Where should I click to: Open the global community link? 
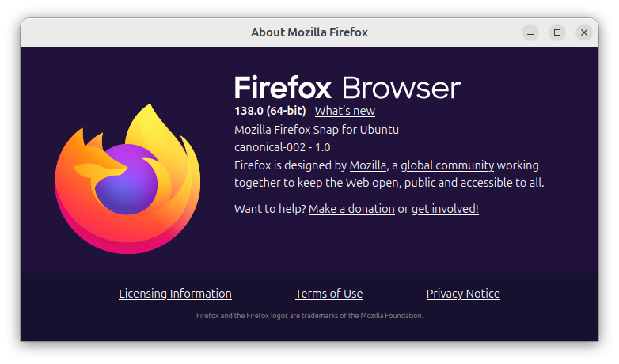[447, 165]
